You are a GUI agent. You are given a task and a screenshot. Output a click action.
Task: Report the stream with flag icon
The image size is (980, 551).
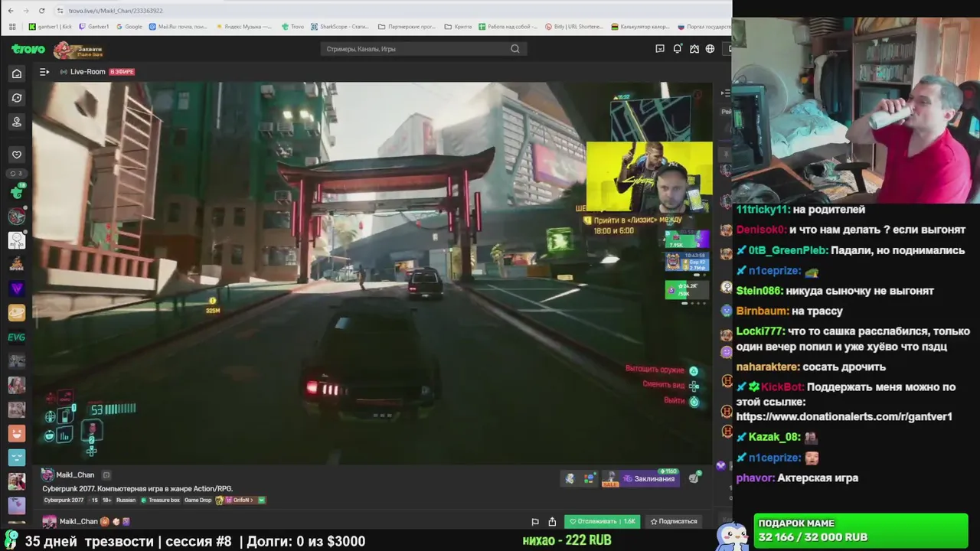click(535, 522)
